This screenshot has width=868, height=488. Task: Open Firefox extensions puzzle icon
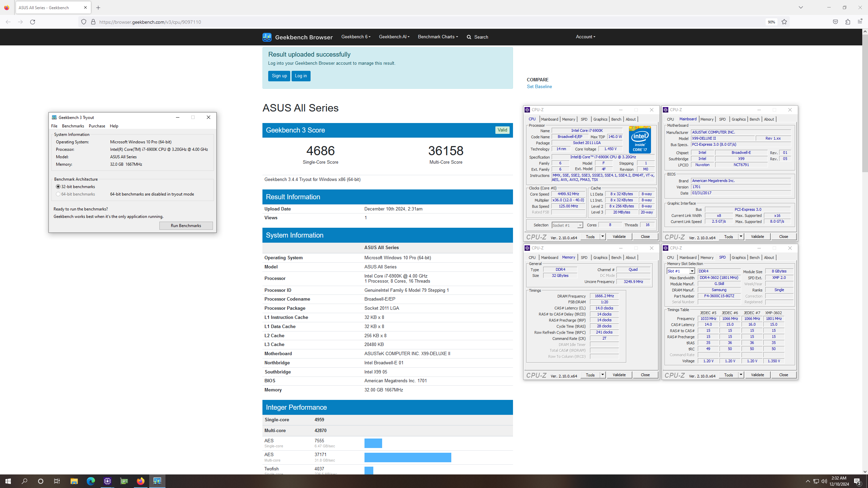coord(848,22)
